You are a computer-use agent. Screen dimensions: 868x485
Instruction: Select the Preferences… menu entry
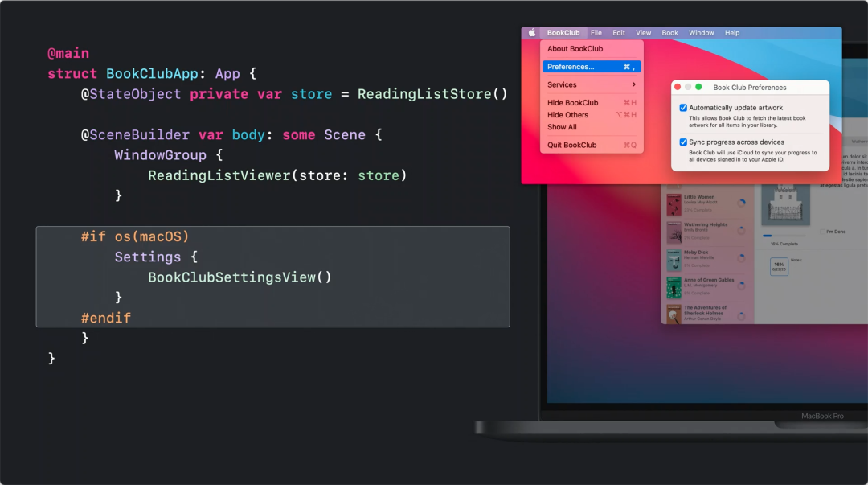pos(592,67)
